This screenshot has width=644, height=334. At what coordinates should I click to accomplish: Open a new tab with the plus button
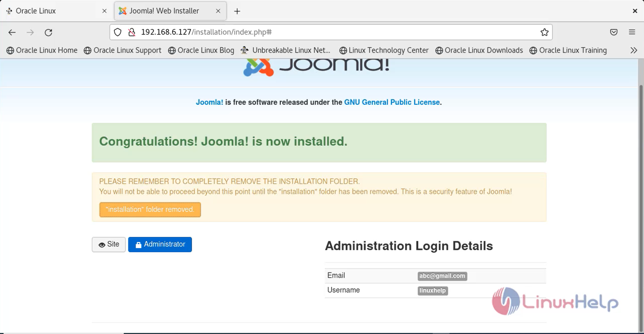[x=237, y=11]
